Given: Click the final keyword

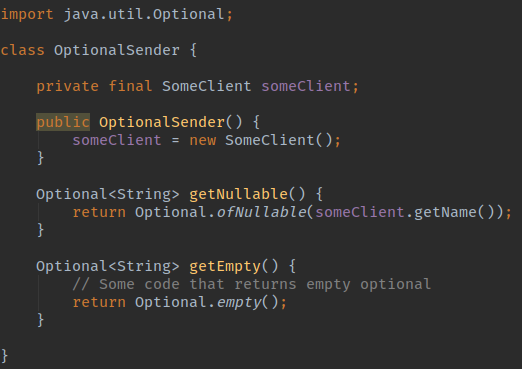Looking at the screenshot, I should 130,86.
